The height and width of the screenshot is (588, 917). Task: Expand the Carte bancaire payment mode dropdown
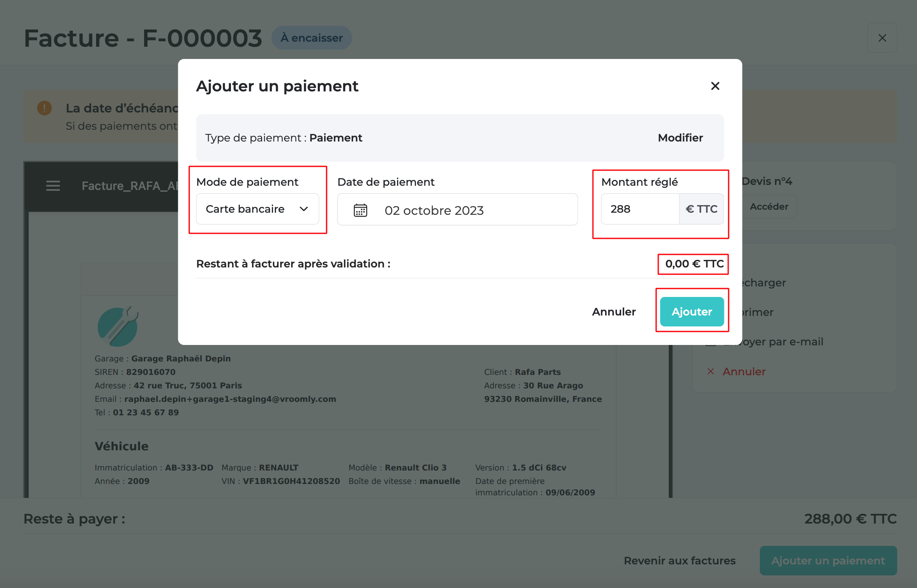click(x=257, y=209)
